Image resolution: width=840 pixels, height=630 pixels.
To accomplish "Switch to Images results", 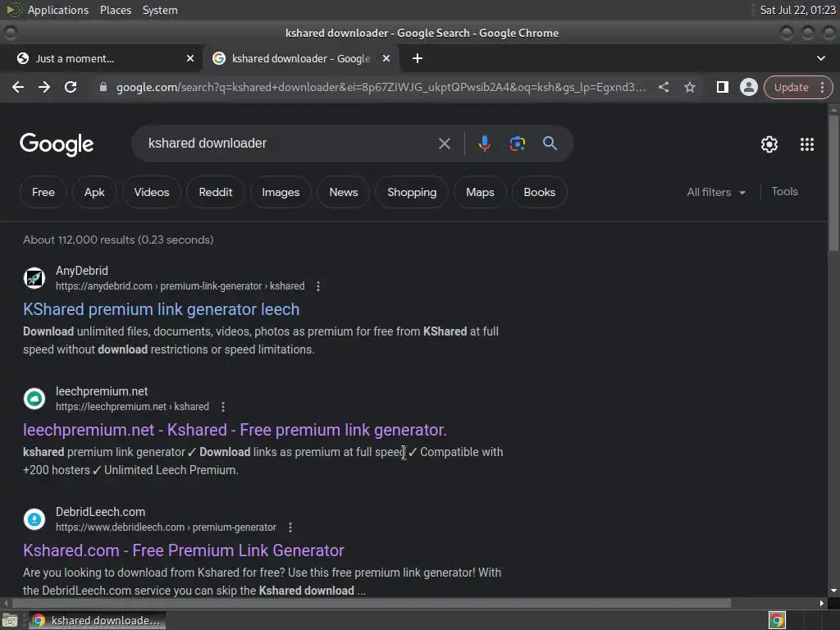I will [281, 192].
